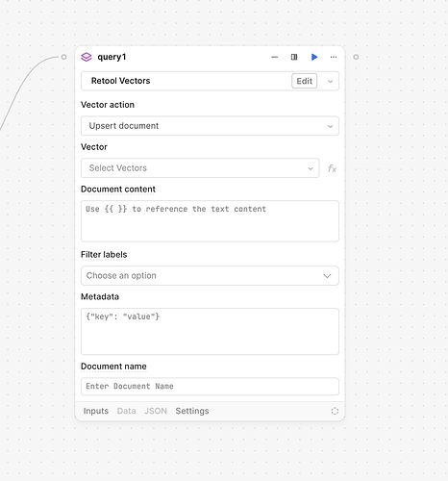Image resolution: width=448 pixels, height=481 pixels.
Task: Switch to the Inputs tab
Action: [96, 411]
